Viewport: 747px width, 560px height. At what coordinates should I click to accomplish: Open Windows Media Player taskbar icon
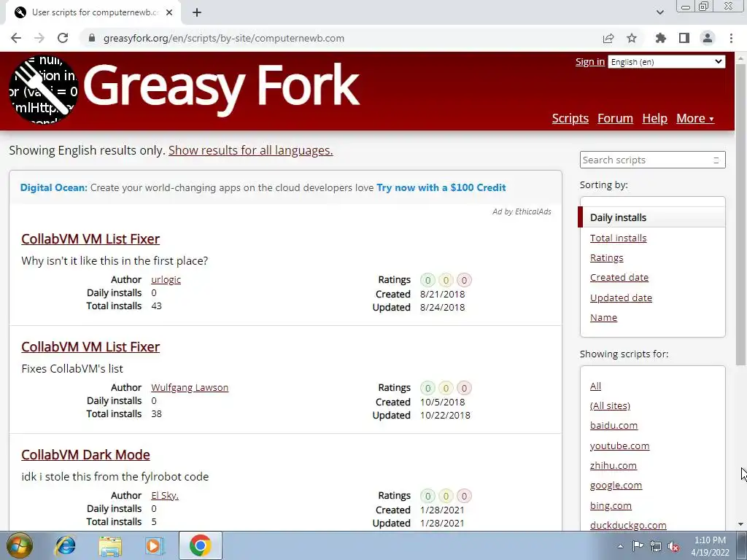155,545
